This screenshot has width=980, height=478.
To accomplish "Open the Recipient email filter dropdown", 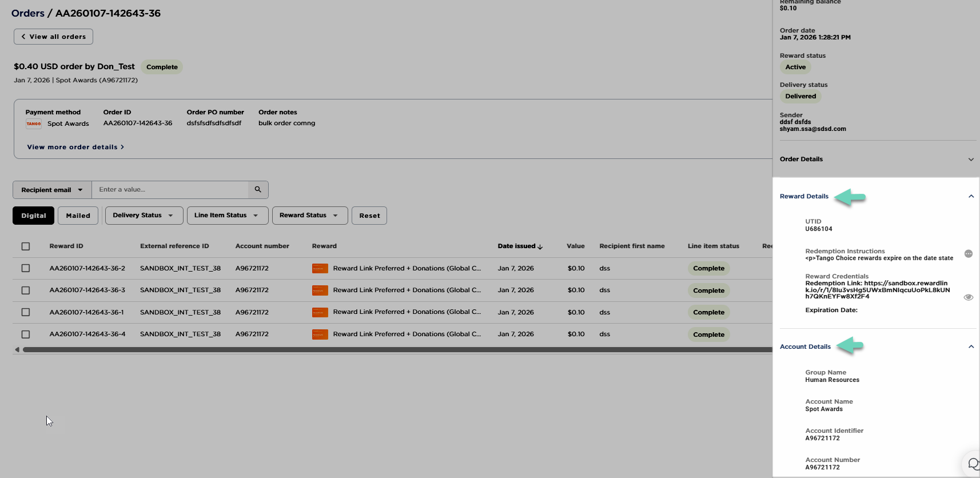I will tap(52, 190).
